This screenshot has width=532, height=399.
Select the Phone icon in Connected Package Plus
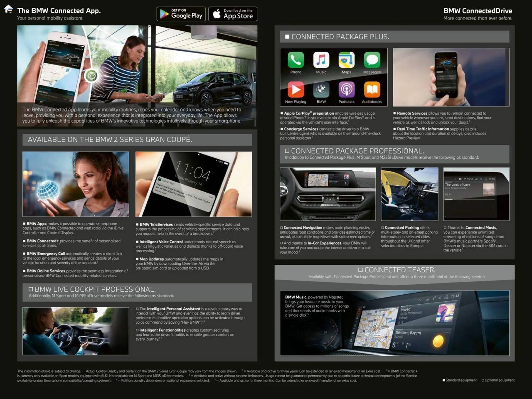point(295,61)
